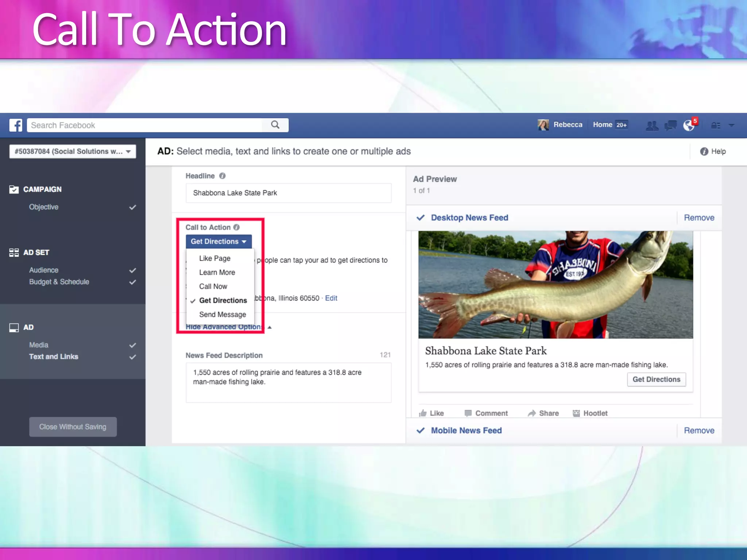Toggle Desktop News Feed checkmark
Image resolution: width=747 pixels, height=560 pixels.
tap(421, 218)
